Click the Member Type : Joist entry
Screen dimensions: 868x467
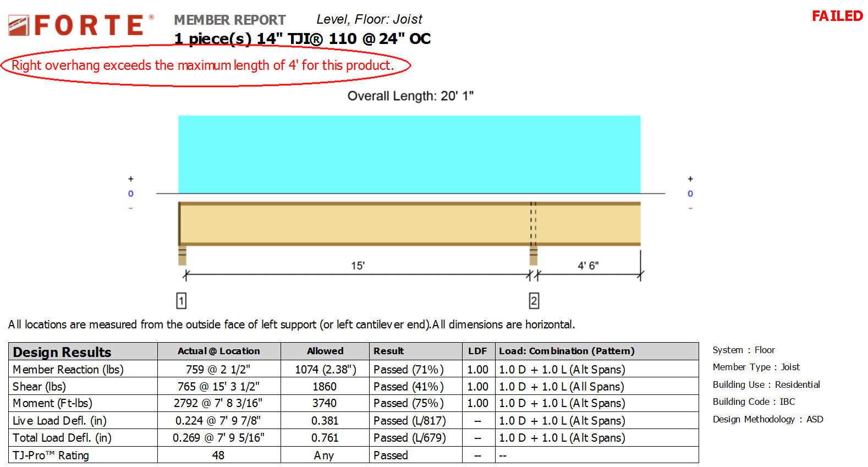click(756, 367)
